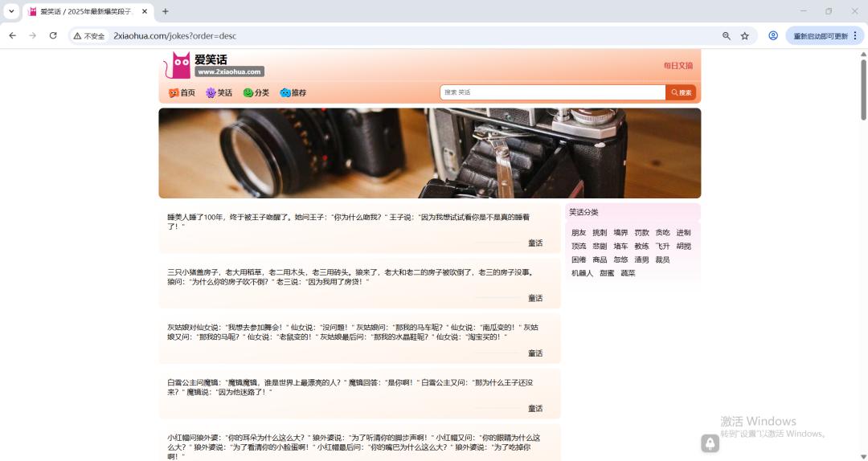Click the browser forward arrow

[x=33, y=35]
